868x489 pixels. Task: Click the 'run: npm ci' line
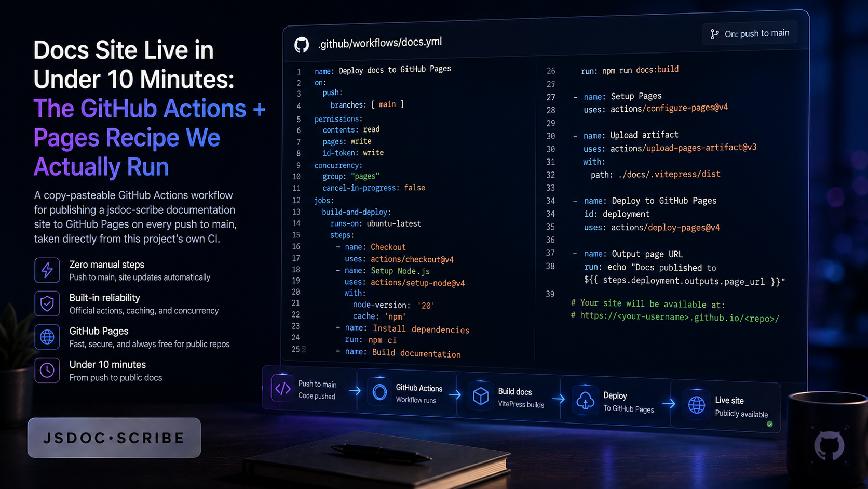coord(371,340)
